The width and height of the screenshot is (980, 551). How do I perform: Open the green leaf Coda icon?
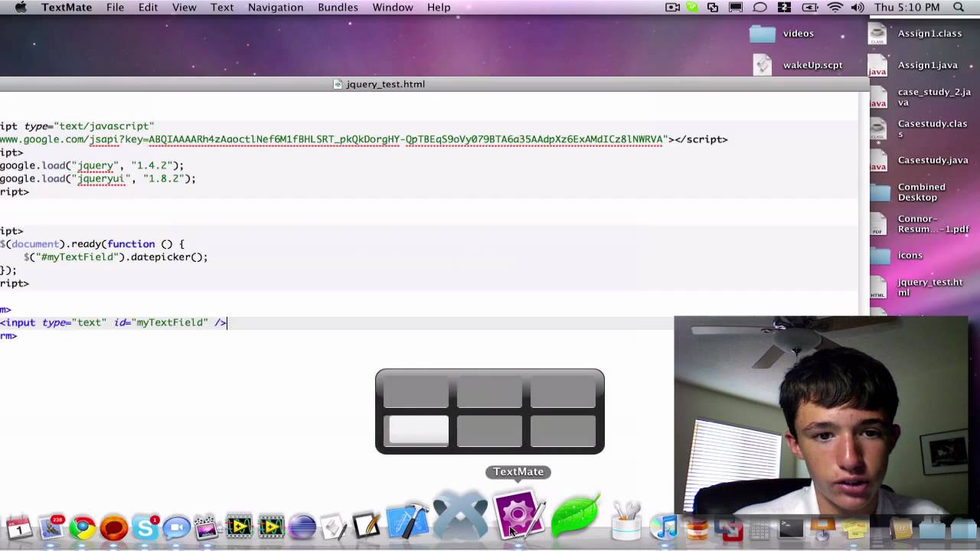[576, 517]
